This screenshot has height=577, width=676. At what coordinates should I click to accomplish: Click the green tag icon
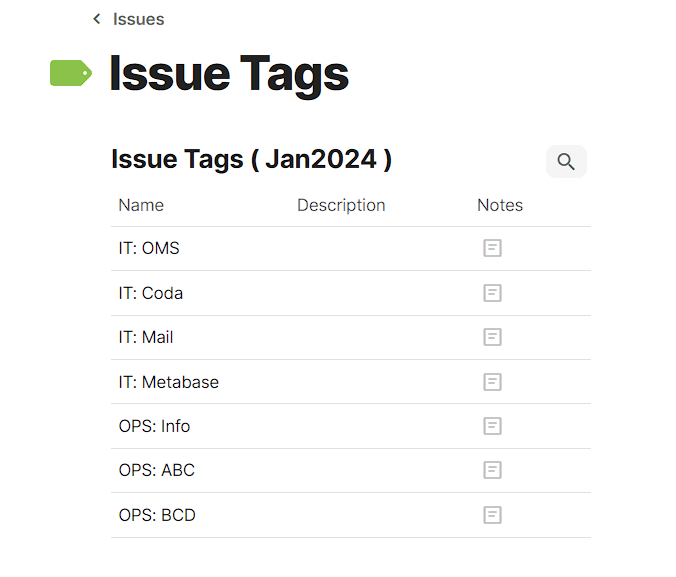pyautogui.click(x=71, y=73)
